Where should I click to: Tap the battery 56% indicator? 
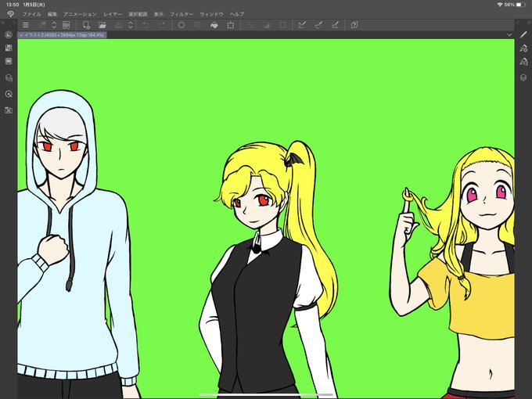click(x=515, y=5)
